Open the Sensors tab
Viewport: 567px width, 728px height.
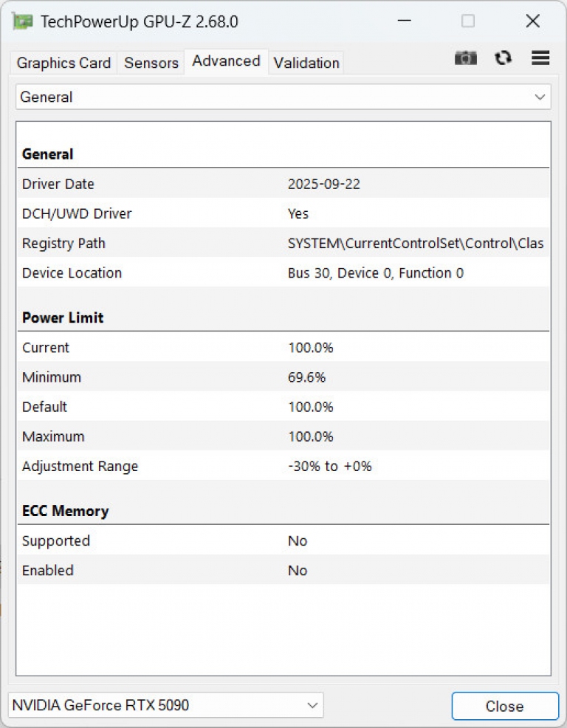pos(151,63)
